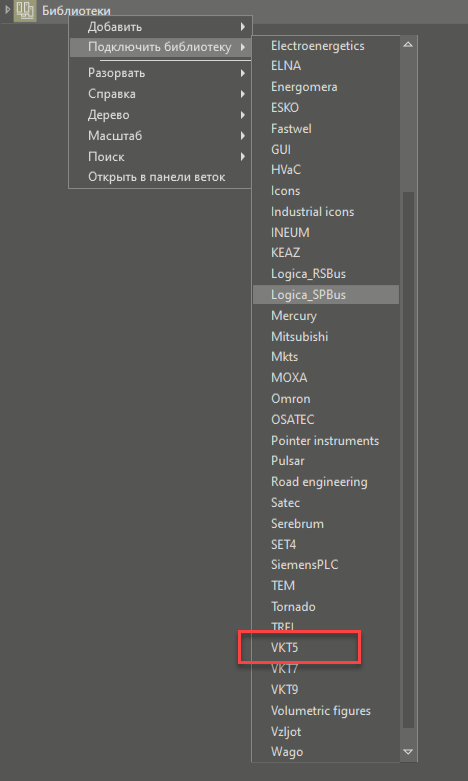This screenshot has height=781, width=468.
Task: Connect the TEM library
Action: (x=326, y=586)
